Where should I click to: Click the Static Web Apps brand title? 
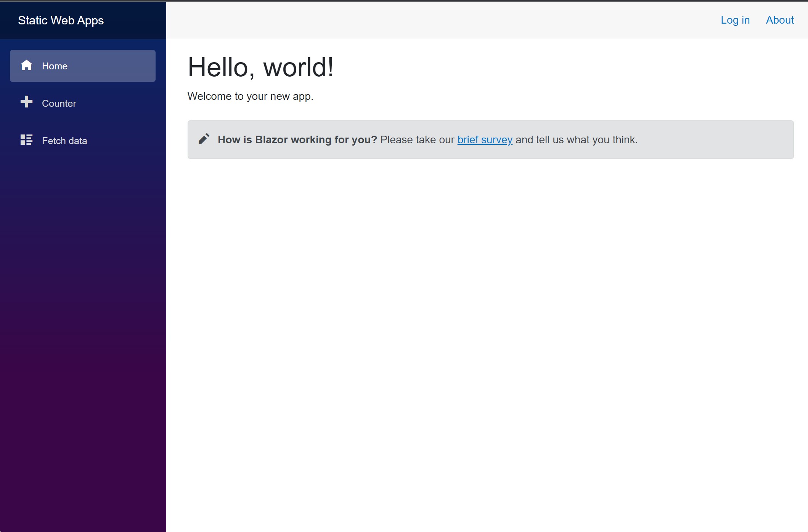pos(61,20)
